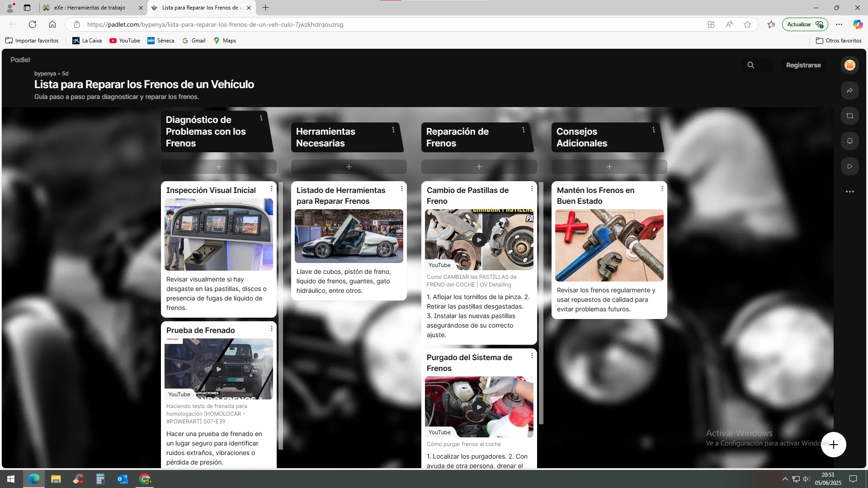Open Maps bookmark
Viewport: 868px width, 488px height.
coord(225,41)
